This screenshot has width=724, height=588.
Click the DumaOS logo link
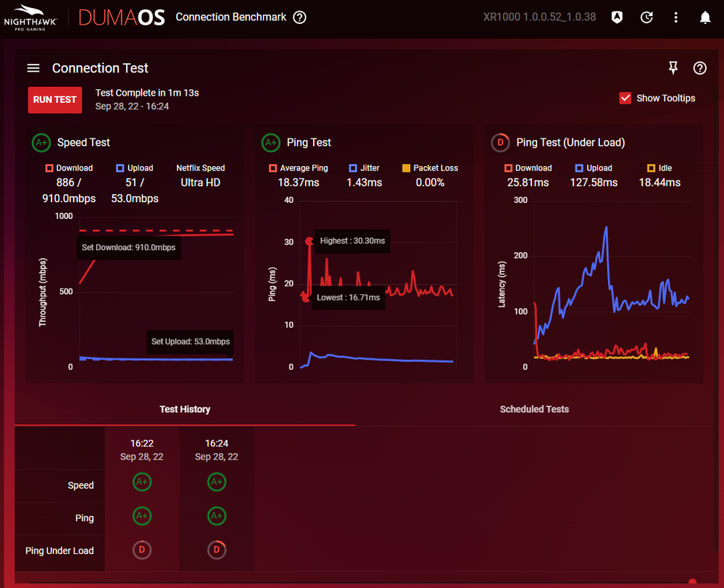pos(122,17)
